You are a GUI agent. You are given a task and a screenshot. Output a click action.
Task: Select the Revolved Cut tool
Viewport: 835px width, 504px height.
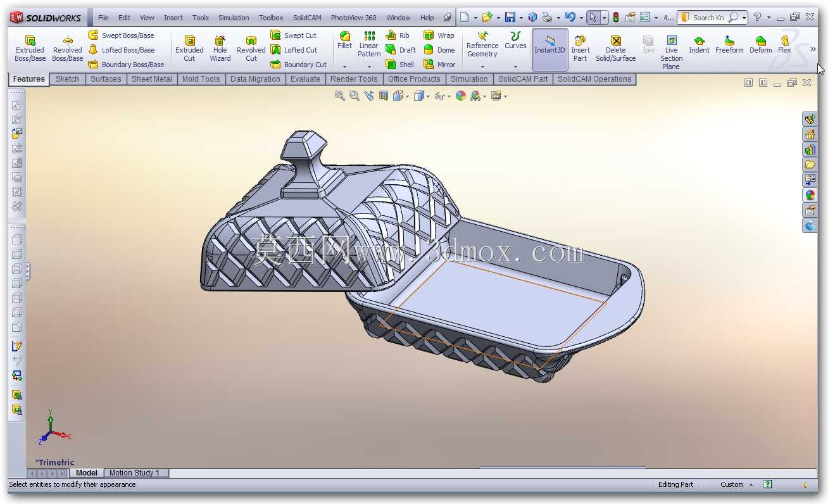[x=251, y=47]
